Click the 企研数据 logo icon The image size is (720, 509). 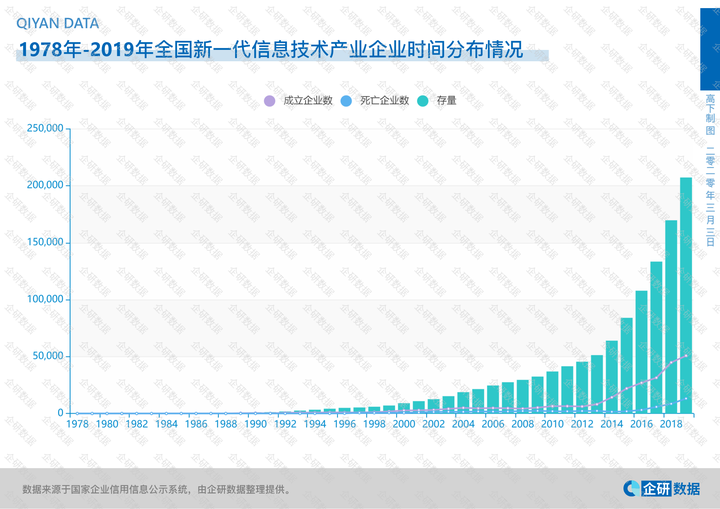(631, 488)
